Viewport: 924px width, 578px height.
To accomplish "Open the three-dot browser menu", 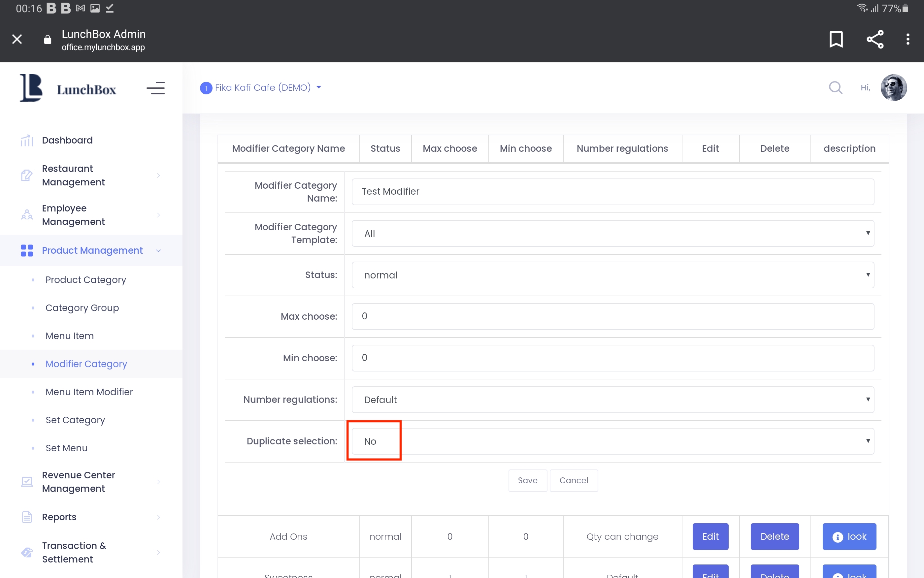I will coord(907,39).
